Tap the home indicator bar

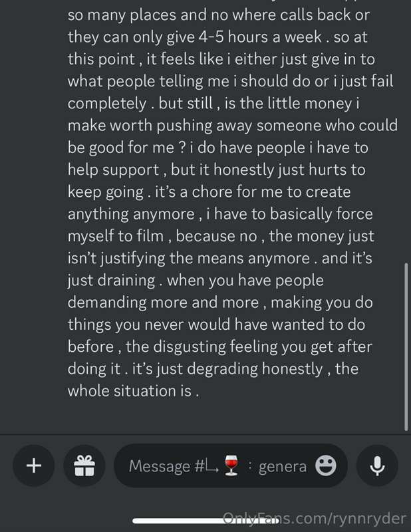[x=205, y=521]
